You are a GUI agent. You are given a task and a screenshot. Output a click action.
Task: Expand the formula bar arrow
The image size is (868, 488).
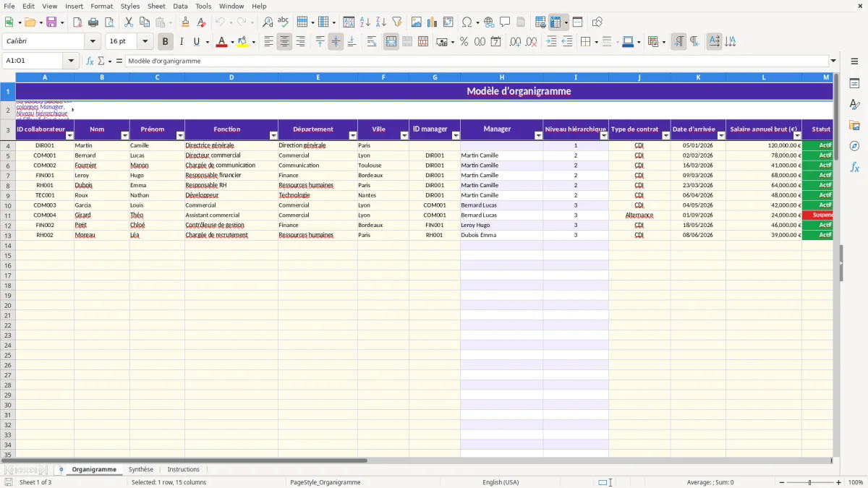click(833, 61)
